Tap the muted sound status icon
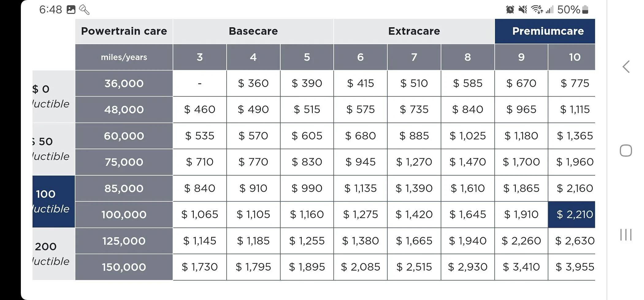The height and width of the screenshot is (300, 644). [523, 10]
